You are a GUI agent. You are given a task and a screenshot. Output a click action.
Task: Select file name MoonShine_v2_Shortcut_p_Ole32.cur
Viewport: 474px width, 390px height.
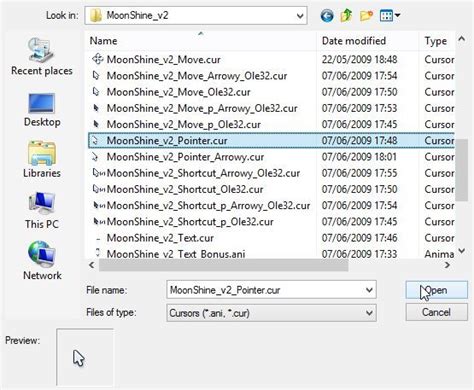[190, 222]
